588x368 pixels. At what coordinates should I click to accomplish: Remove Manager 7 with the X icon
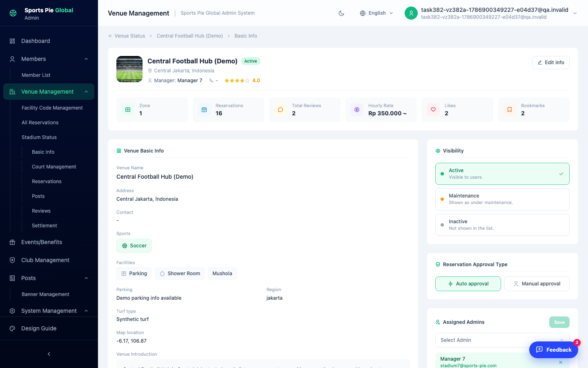point(561,362)
